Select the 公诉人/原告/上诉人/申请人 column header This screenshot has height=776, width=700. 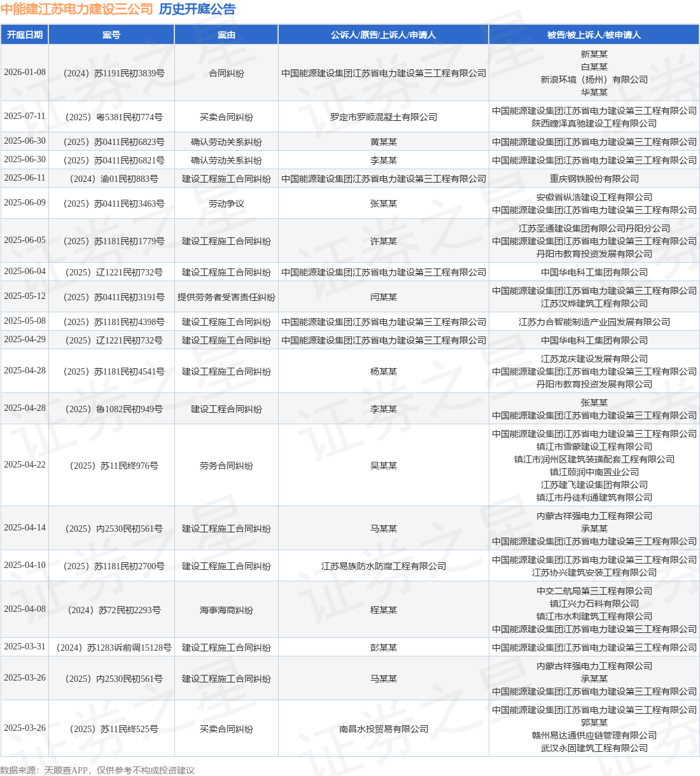coord(384,35)
